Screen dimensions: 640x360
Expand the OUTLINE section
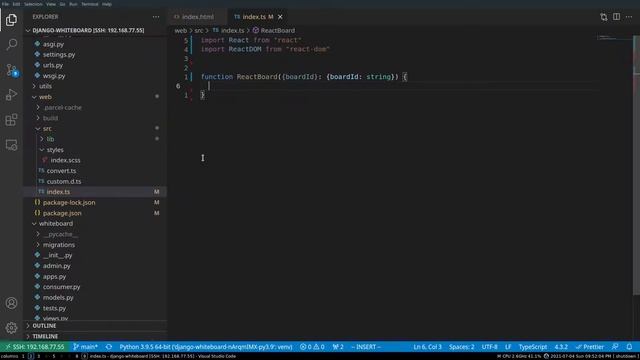pos(95,326)
